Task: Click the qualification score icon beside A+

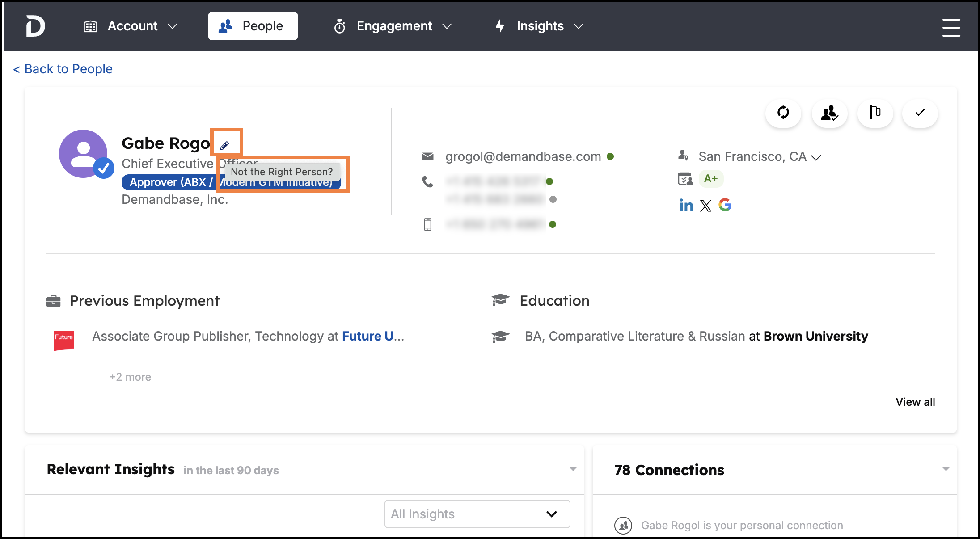Action: pos(685,179)
